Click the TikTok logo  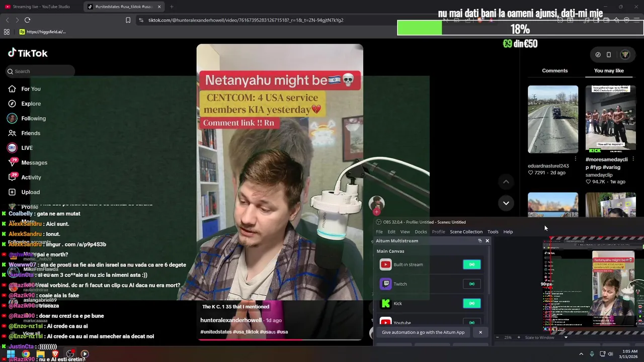[28, 53]
